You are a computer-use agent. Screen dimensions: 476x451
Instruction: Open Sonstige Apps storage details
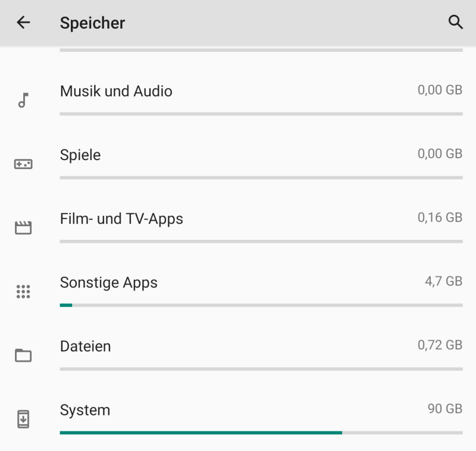pyautogui.click(x=109, y=283)
